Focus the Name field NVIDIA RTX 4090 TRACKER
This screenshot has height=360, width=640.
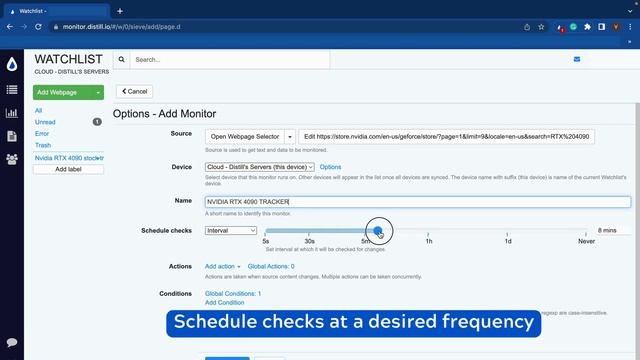418,202
